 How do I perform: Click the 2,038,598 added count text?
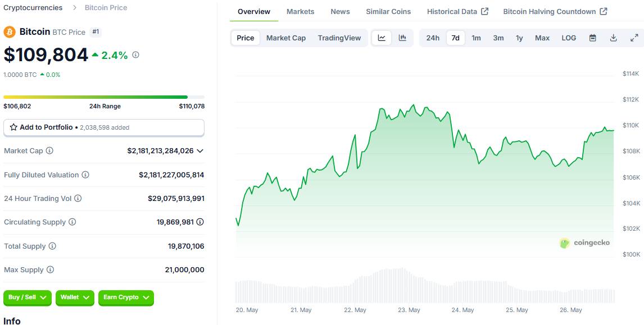pos(105,127)
